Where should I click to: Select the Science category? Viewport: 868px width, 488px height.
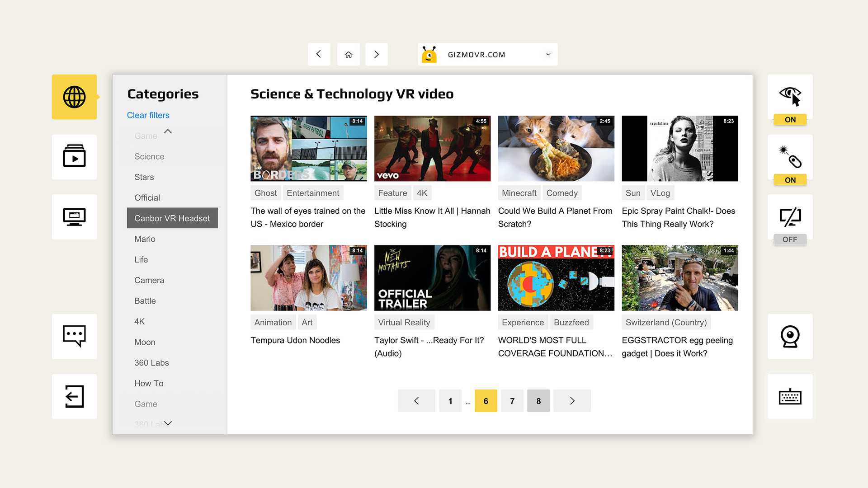[x=149, y=156]
